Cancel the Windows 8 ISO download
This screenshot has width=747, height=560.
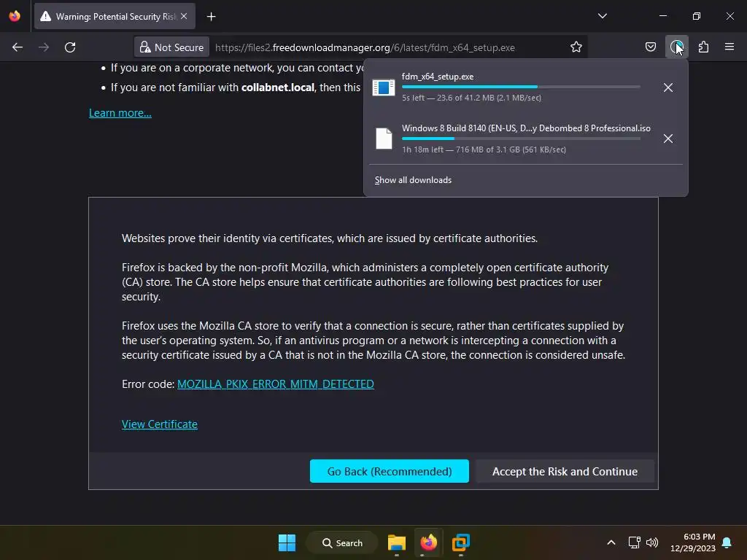click(x=668, y=139)
